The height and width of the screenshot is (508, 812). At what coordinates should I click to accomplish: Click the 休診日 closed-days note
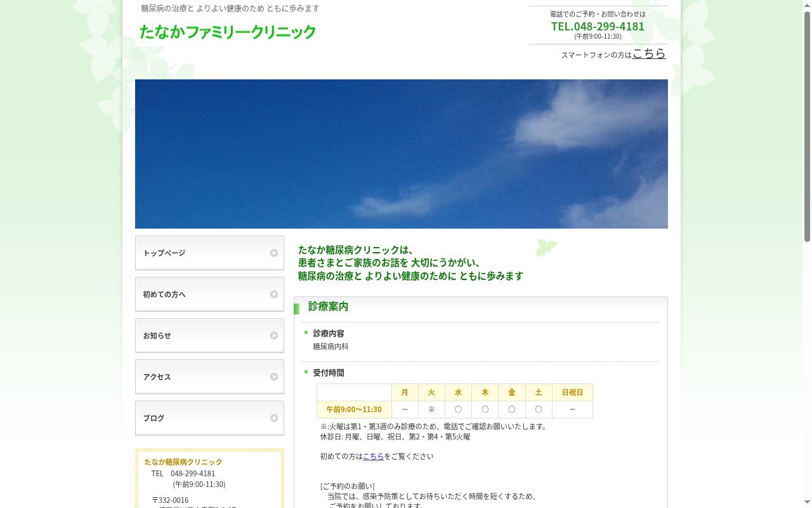pos(395,437)
